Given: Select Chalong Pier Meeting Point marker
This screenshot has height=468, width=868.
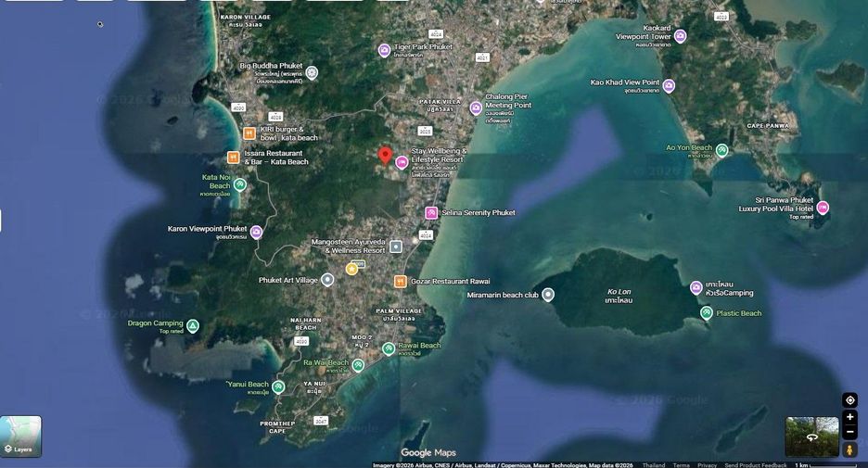Looking at the screenshot, I should click(x=476, y=108).
